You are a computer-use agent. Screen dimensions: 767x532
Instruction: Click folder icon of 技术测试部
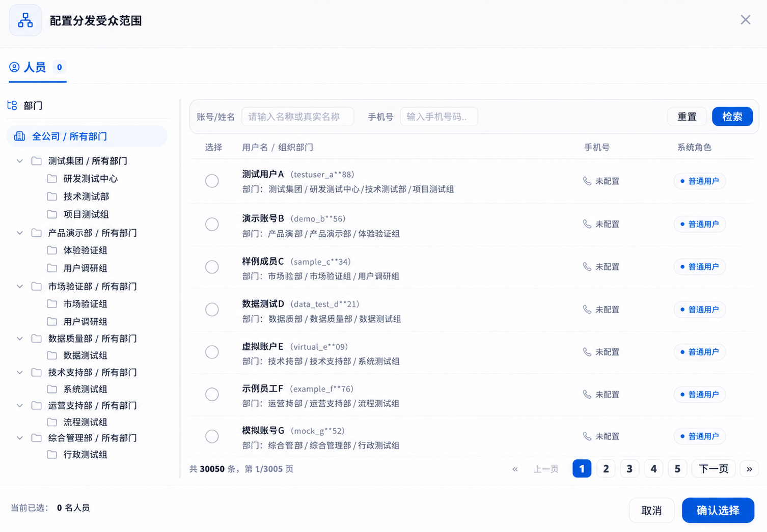click(x=52, y=197)
